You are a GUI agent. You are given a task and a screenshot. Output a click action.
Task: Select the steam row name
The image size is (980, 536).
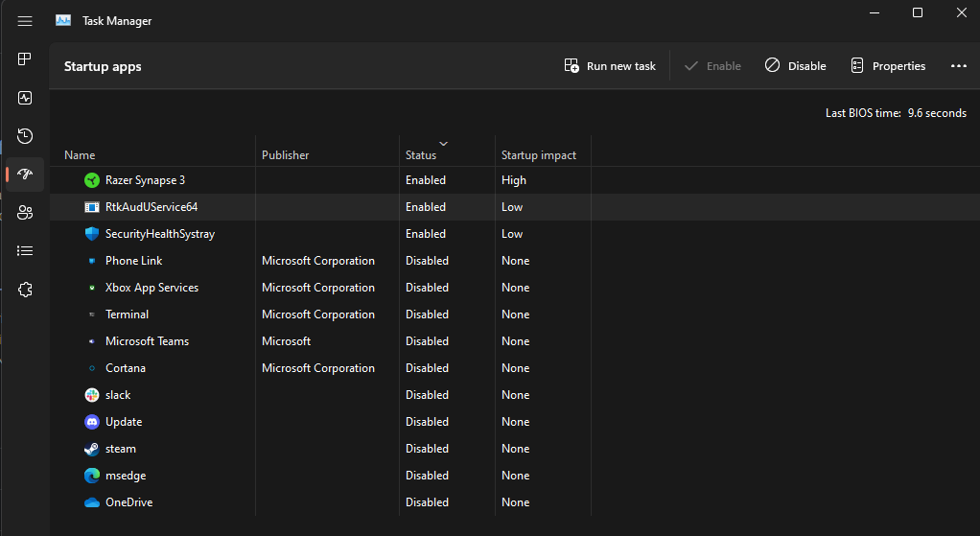pyautogui.click(x=121, y=449)
